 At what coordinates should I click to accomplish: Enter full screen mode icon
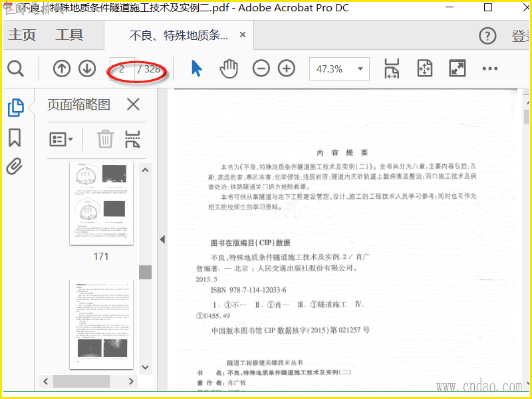click(458, 69)
